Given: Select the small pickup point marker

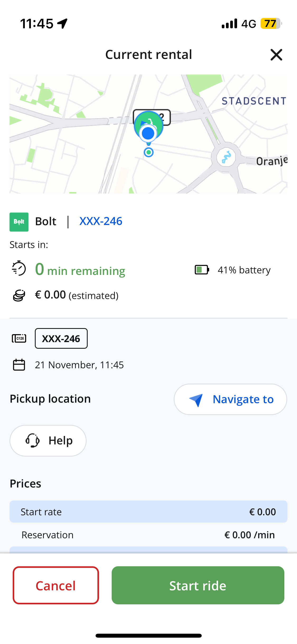Looking at the screenshot, I should [x=149, y=152].
